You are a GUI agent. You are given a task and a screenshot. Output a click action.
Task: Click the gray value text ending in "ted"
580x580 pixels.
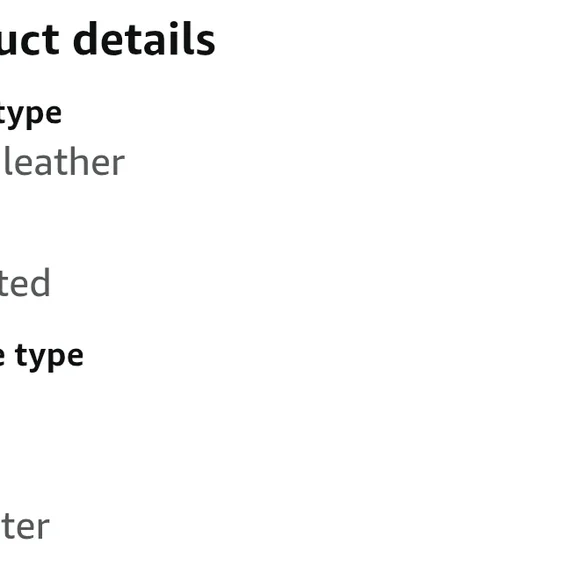pyautogui.click(x=25, y=283)
